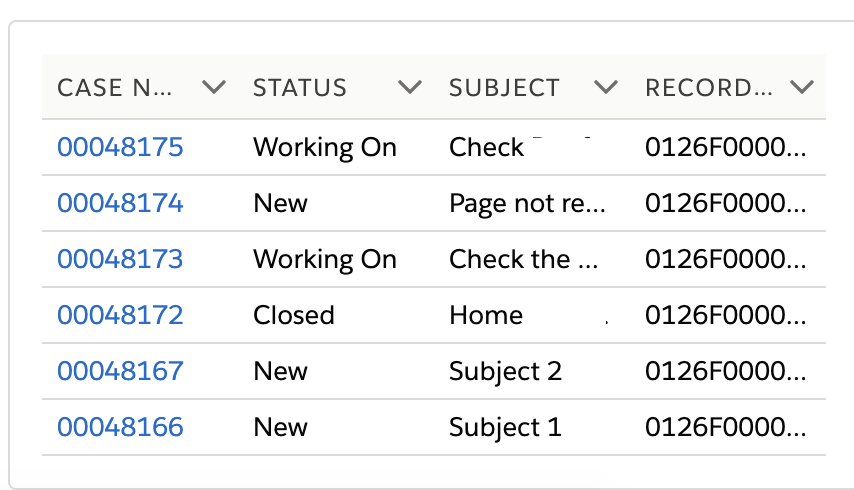Click the record ID for case 00048166
Screen dimensions: 854x490
point(725,428)
